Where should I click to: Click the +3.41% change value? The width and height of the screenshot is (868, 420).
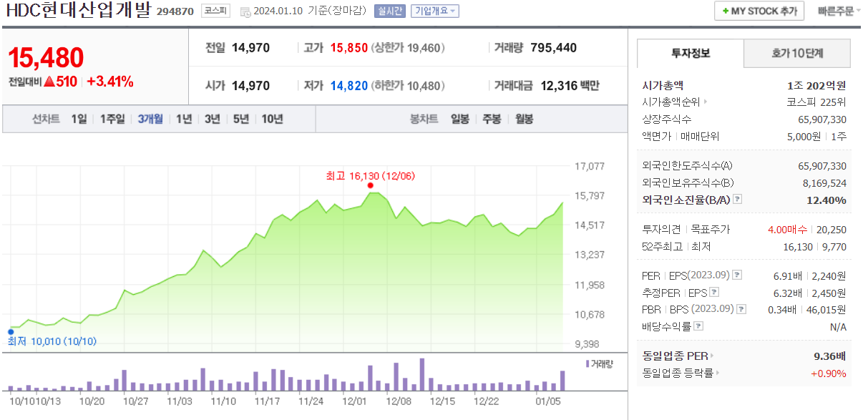click(109, 82)
